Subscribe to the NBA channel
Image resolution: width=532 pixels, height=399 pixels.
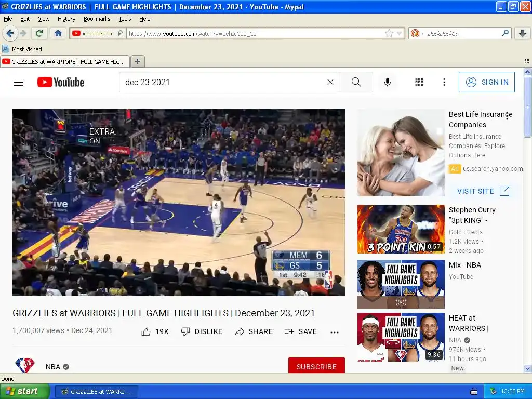[x=316, y=366]
